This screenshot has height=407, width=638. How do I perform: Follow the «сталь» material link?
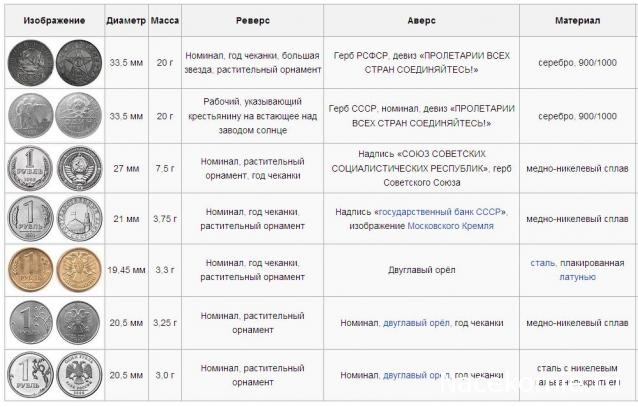(x=542, y=263)
